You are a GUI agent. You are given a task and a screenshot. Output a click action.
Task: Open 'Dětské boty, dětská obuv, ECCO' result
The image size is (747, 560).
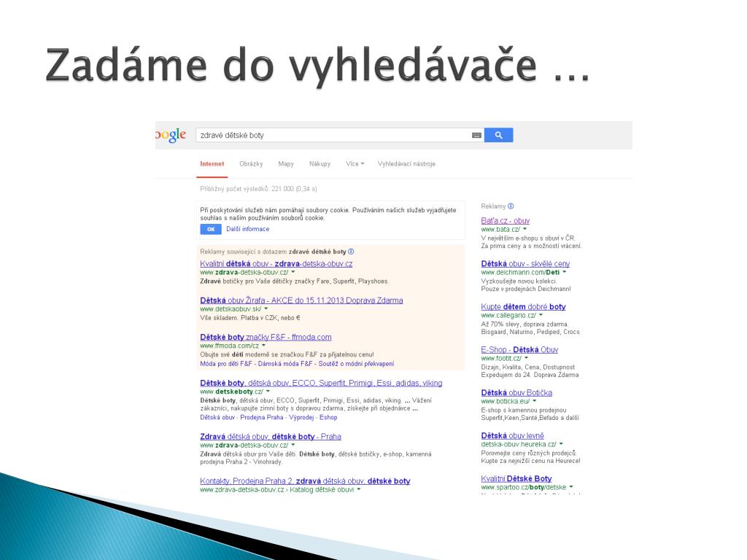click(321, 383)
